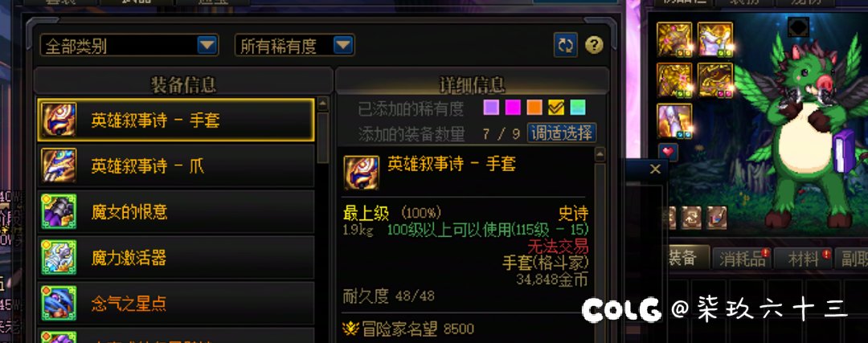Switch to the 消耗品 tab
The height and width of the screenshot is (343, 868).
[743, 259]
